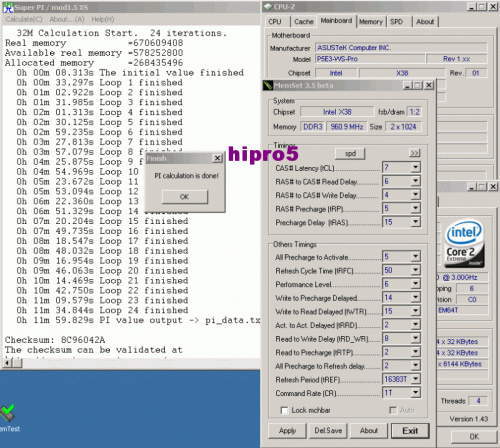Image resolution: width=500 pixels, height=448 pixels.
Task: Click the Apply button in MemSet
Action: point(287,431)
